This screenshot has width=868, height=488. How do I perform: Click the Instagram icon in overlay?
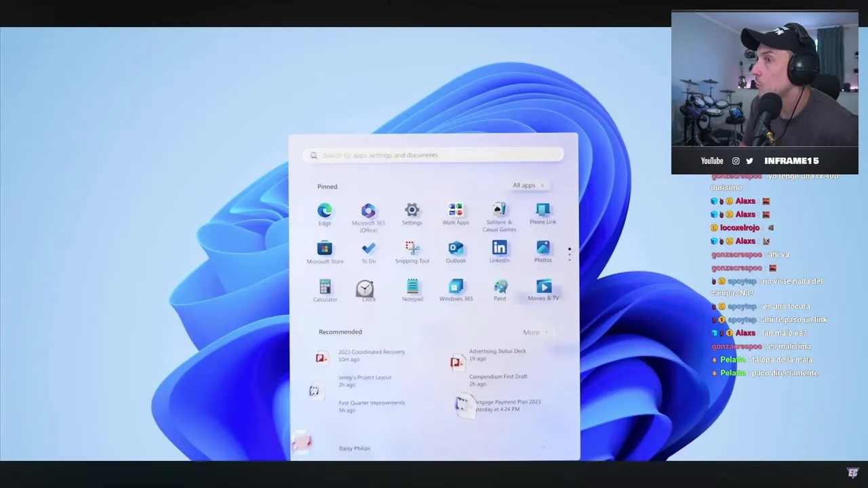tap(736, 161)
